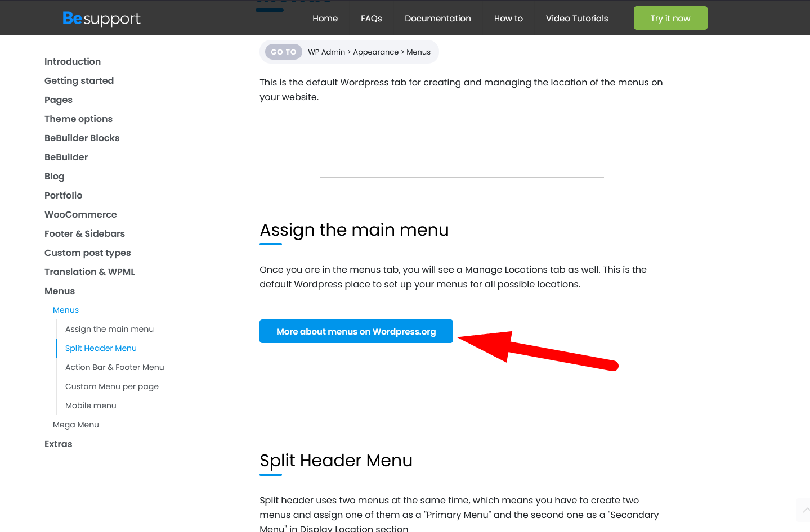Click More about menus on Wordpress.org button
The image size is (810, 532).
point(356,331)
